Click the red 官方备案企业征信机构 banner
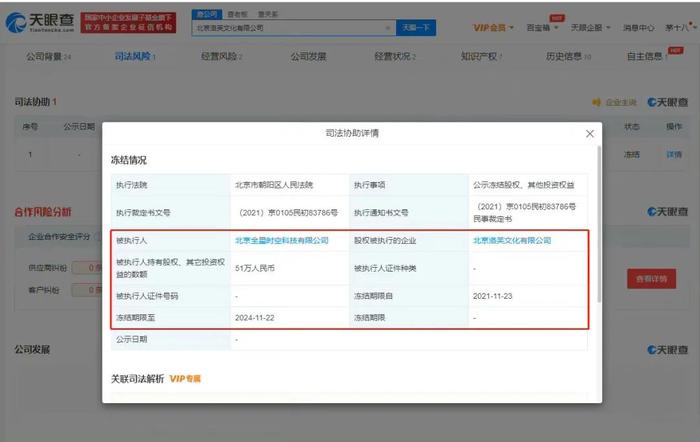 (x=129, y=22)
